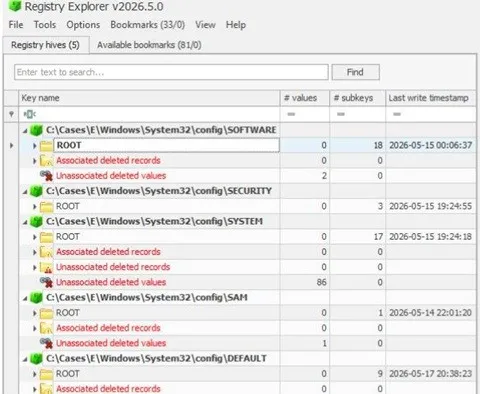The height and width of the screenshot is (394, 480).
Task: Click the Registry Explorer app logo icon
Action: [x=14, y=6]
